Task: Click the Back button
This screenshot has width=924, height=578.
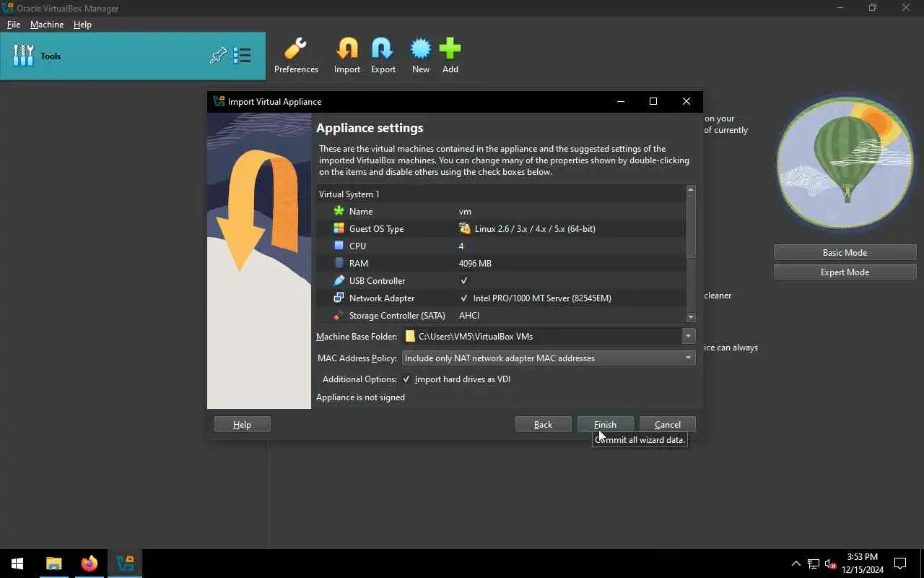Action: click(x=543, y=424)
